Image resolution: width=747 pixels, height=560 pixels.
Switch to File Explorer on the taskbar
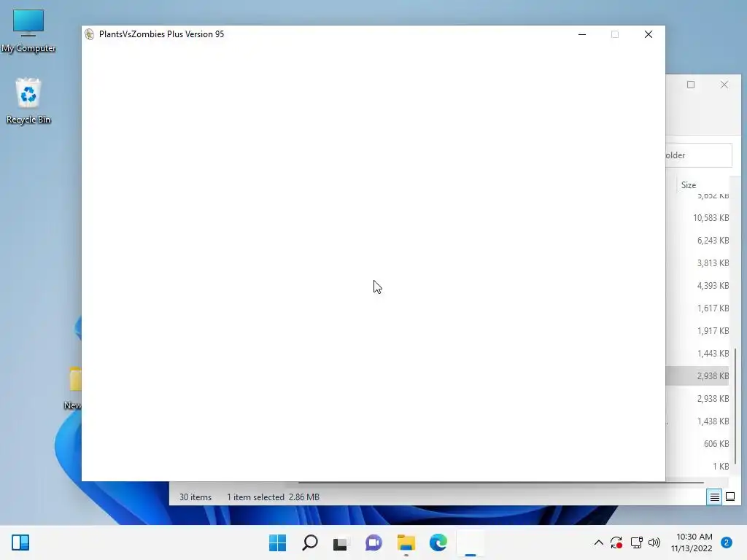pyautogui.click(x=406, y=542)
